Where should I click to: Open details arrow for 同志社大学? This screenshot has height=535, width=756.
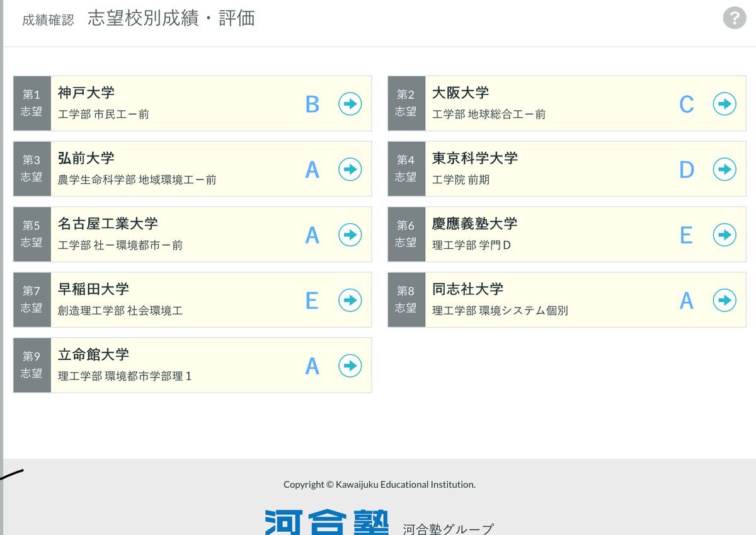coord(724,301)
